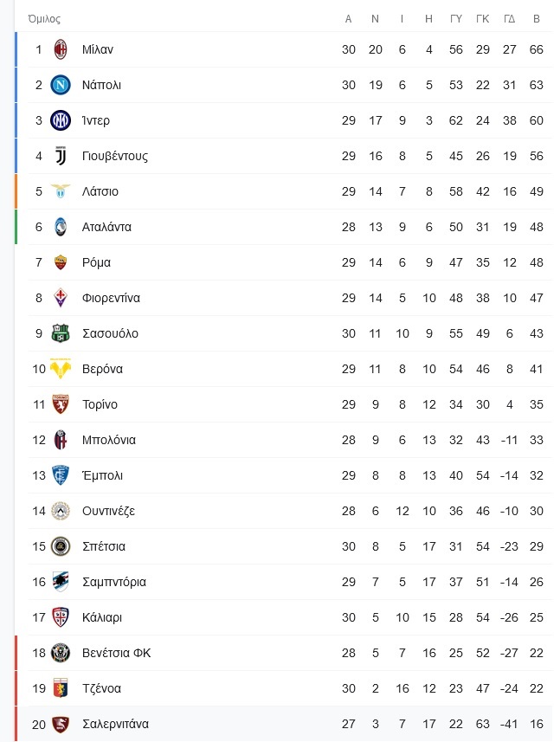Click the Sampdoria club emblem
This screenshot has height=742, width=560.
click(x=61, y=582)
